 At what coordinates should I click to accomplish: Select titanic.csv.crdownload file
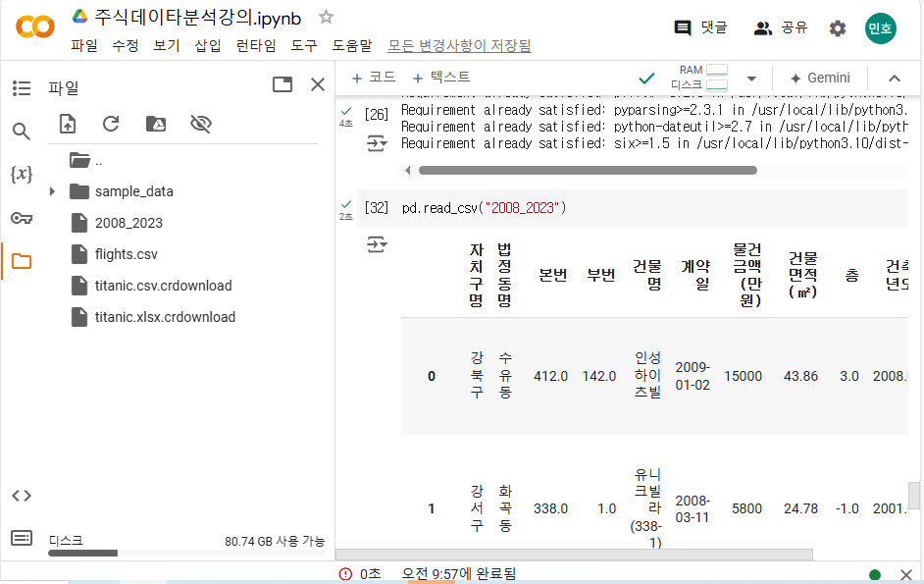pos(163,286)
